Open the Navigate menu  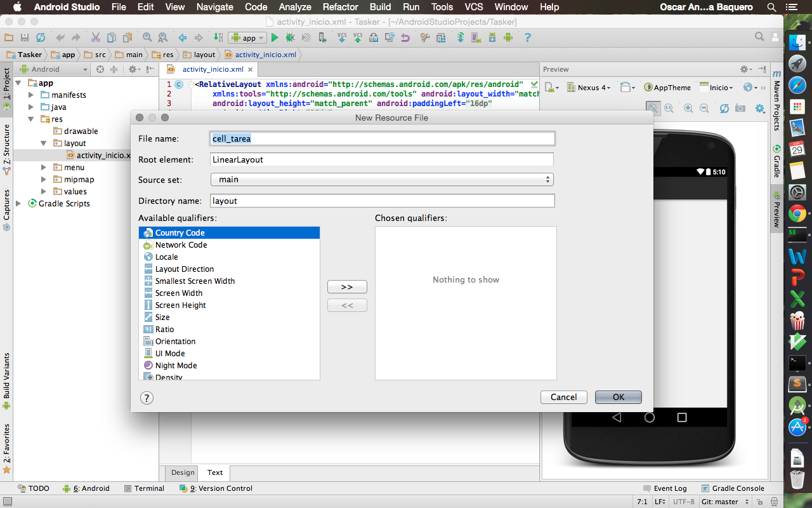[x=214, y=7]
